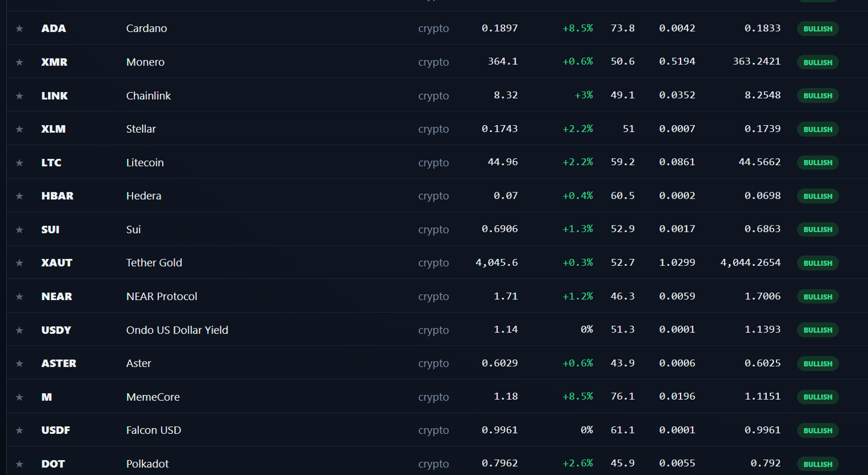This screenshot has width=868, height=475.
Task: Select the BULLISH badge for Tether Gold
Action: point(818,263)
